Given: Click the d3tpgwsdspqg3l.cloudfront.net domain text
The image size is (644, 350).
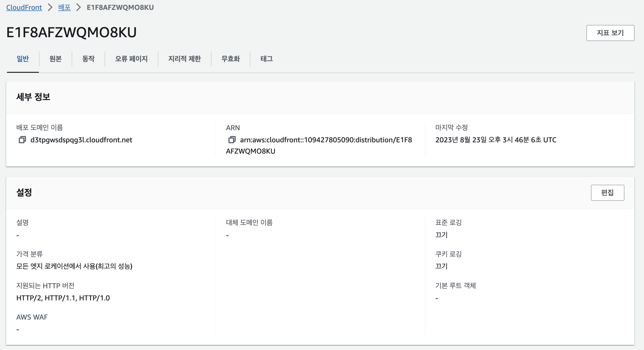Looking at the screenshot, I should (x=81, y=140).
